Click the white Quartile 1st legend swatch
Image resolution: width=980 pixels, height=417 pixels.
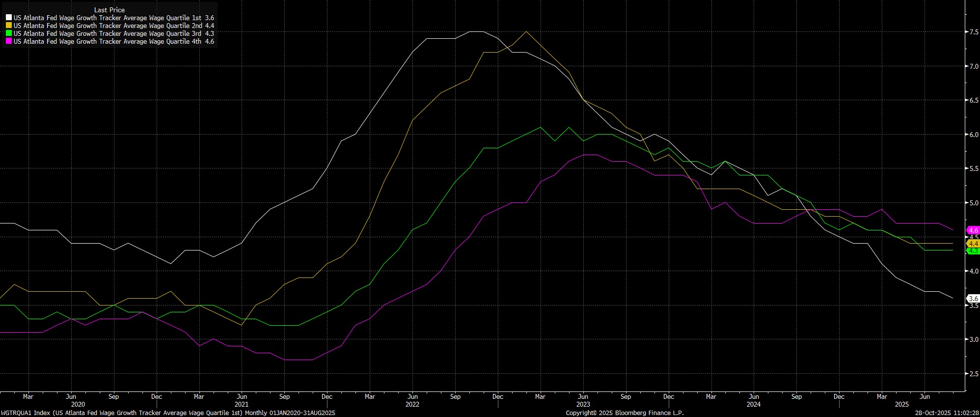click(9, 18)
